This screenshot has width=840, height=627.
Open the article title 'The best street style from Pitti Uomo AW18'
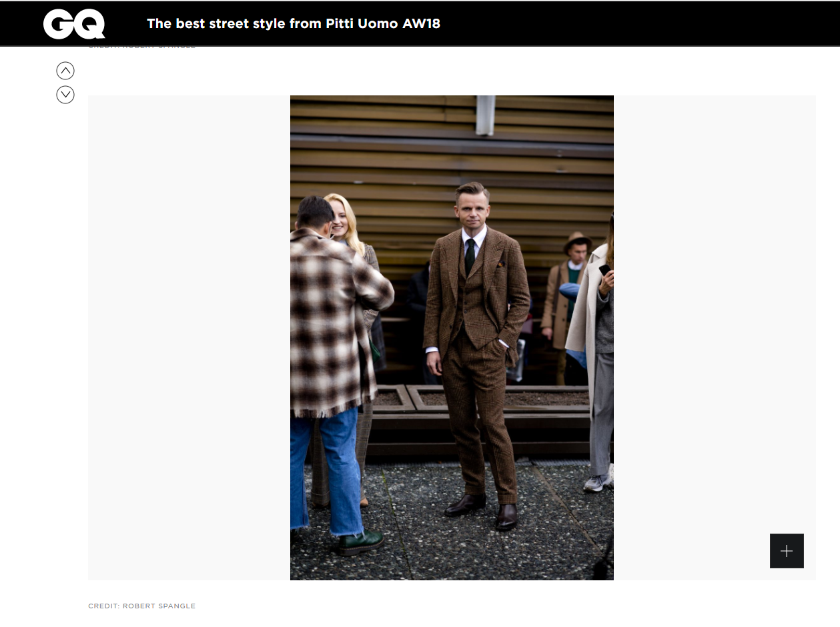(294, 24)
